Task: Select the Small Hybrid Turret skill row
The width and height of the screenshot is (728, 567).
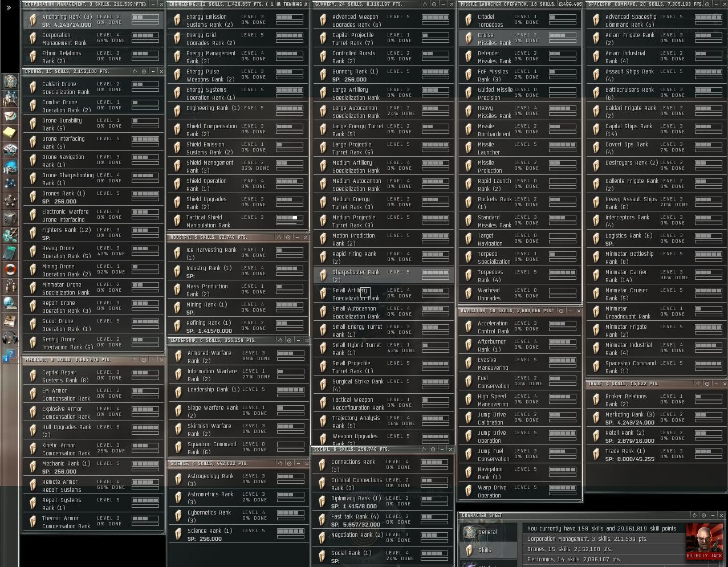Action: [x=384, y=349]
